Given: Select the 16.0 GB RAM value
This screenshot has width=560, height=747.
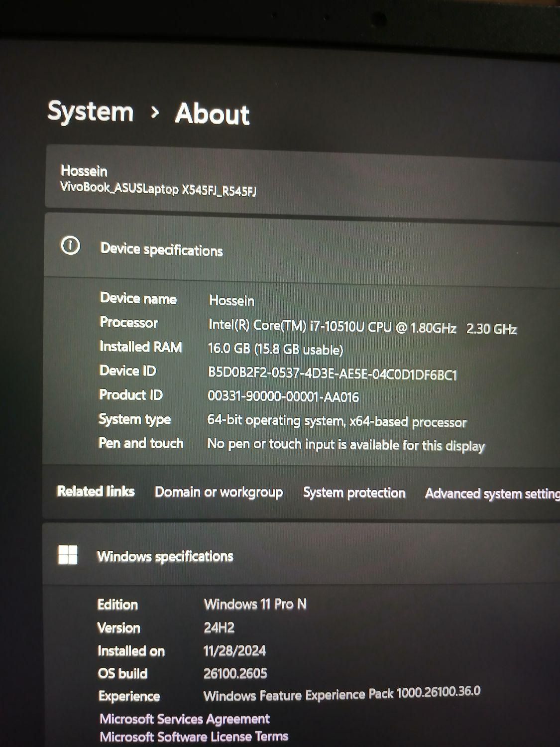Looking at the screenshot, I should pyautogui.click(x=275, y=349).
